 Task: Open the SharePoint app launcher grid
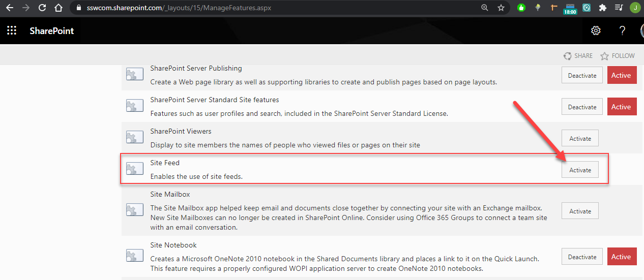[12, 30]
